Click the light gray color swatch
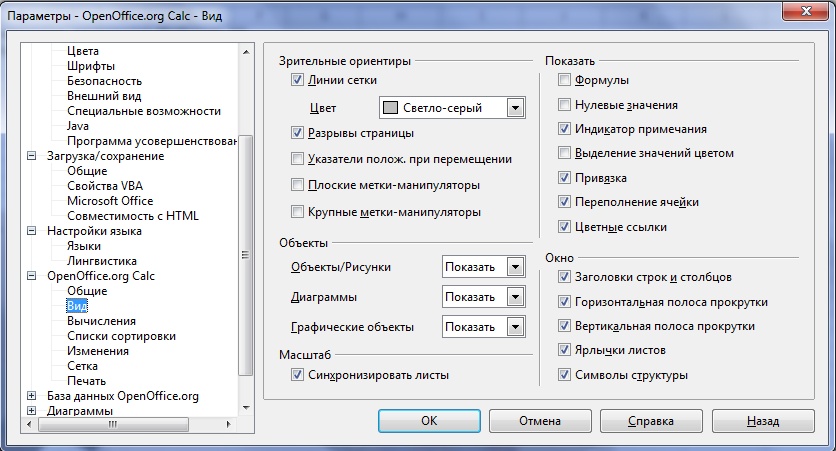This screenshot has height=451, width=836. 391,108
